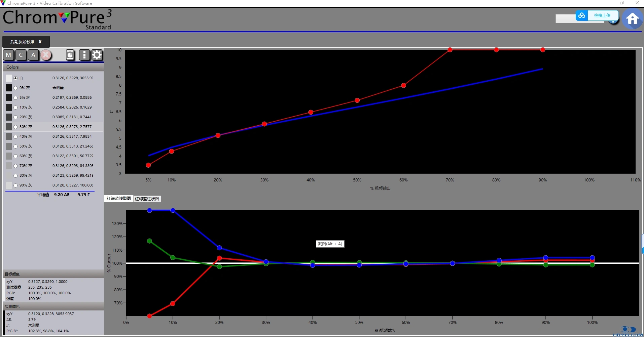Screen dimensions: 644x337
Task: Click value 0.3085, 0.3131, 0.7441
Action: [x=72, y=117]
